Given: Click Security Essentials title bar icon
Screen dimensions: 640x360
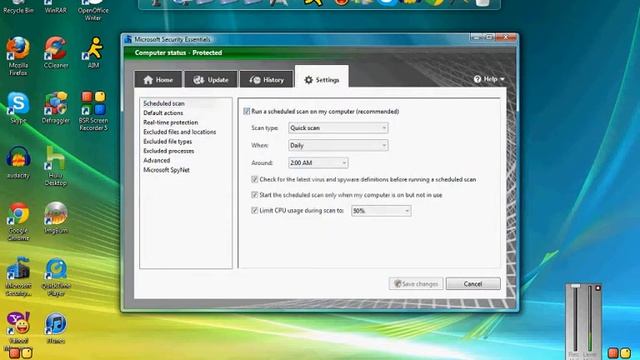Looking at the screenshot, I should [128, 39].
